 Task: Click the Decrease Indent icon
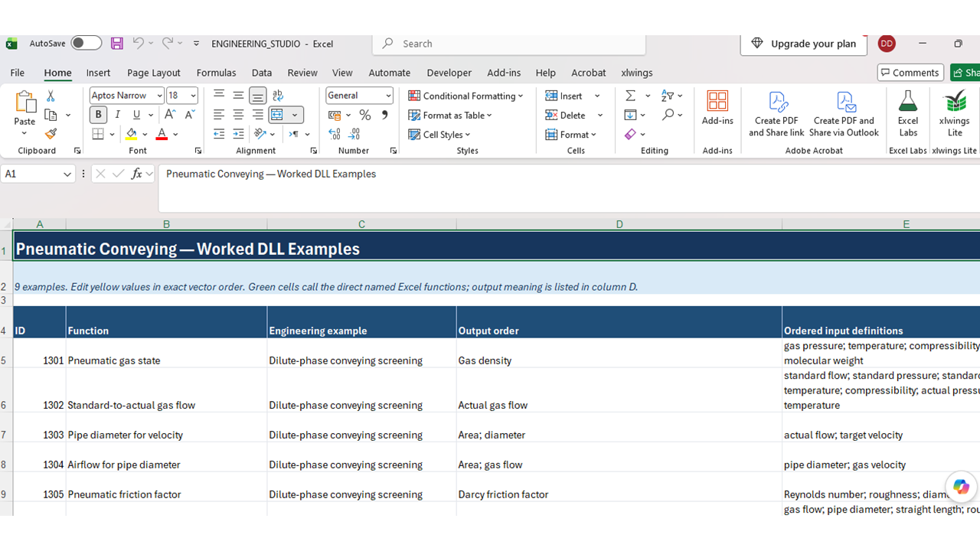tap(219, 134)
